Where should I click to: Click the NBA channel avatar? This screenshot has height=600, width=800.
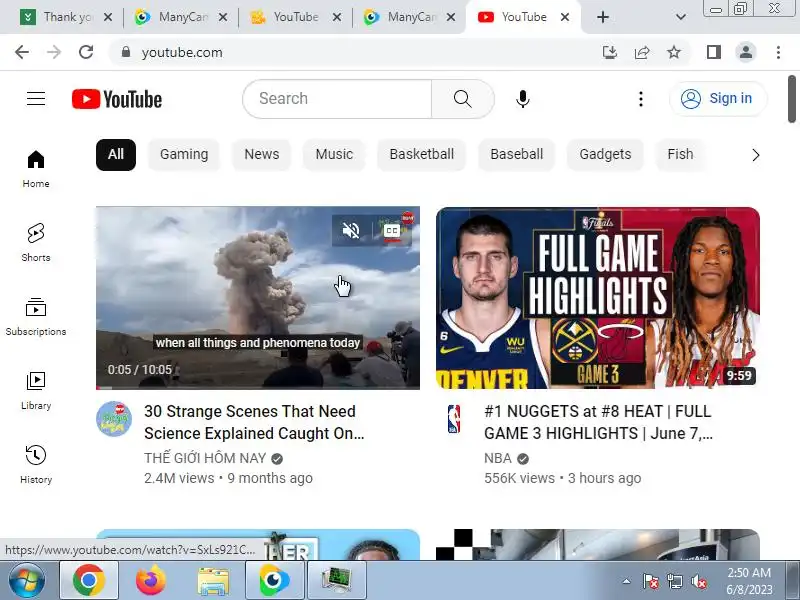pos(454,419)
